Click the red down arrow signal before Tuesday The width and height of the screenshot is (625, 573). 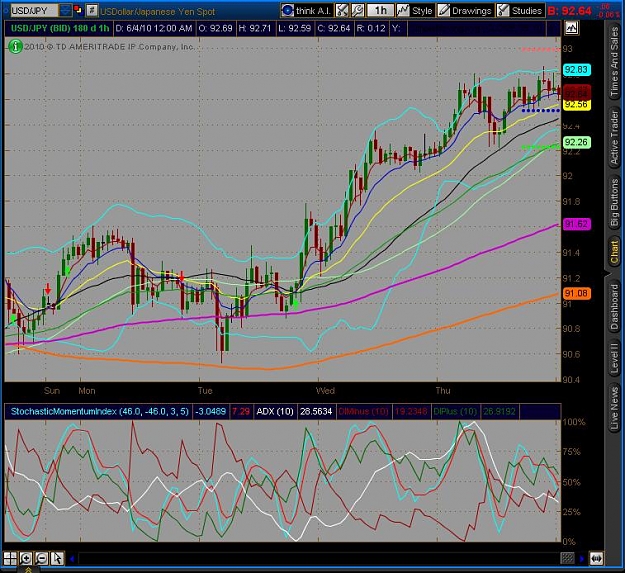182,277
